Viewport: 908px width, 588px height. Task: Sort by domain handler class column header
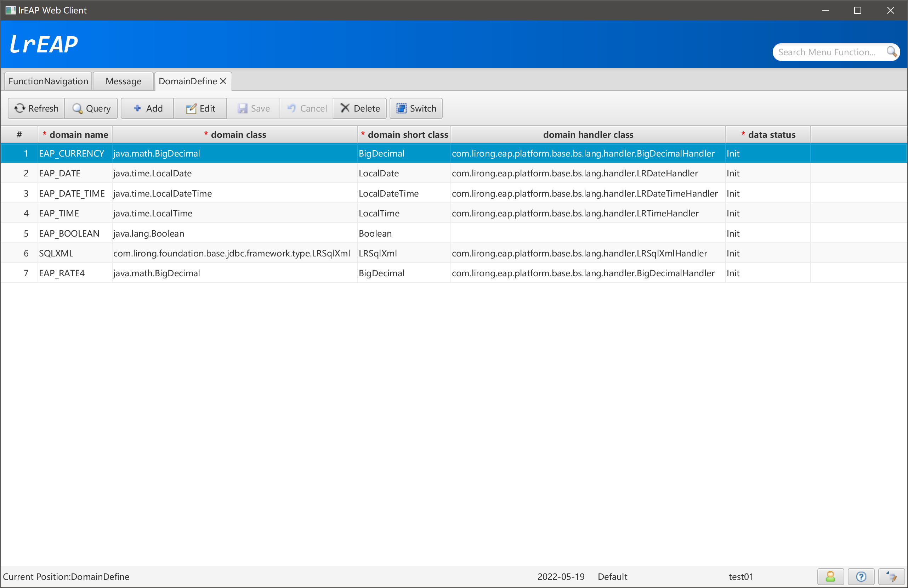coord(588,135)
